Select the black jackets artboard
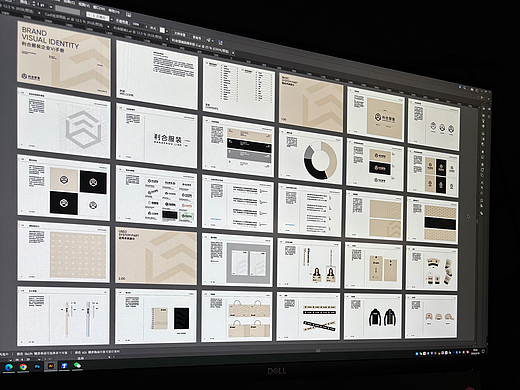This screenshot has height=390, width=520. click(373, 317)
